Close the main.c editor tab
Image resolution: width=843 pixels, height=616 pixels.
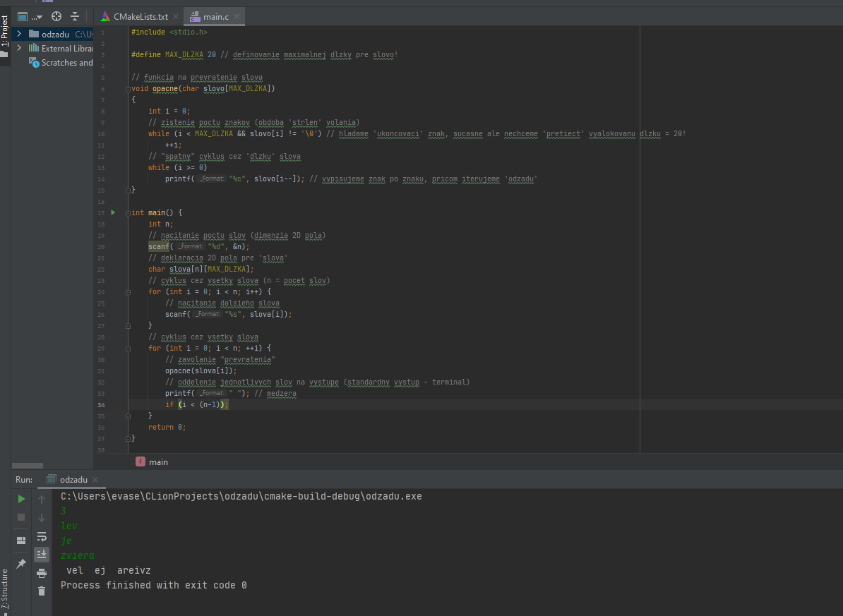coord(235,16)
